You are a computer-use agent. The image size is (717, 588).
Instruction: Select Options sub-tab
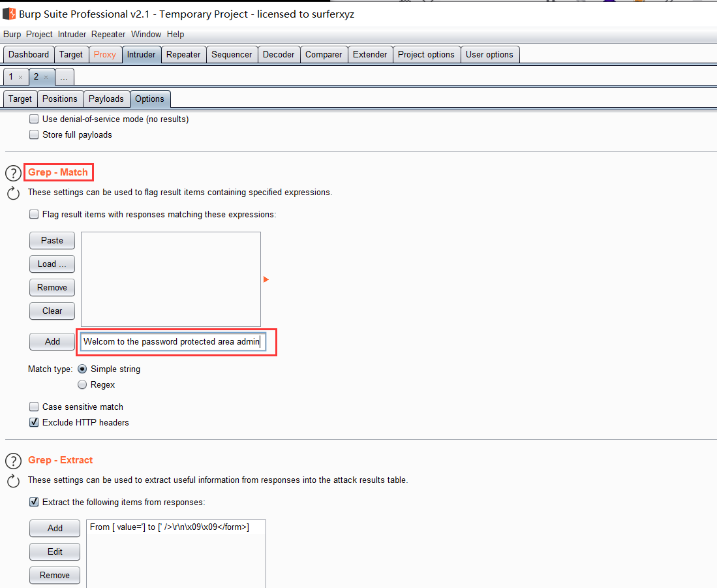pyautogui.click(x=149, y=99)
